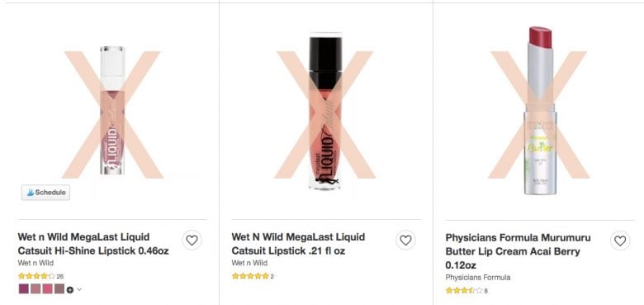Click the black plus icon for more colors
The height and width of the screenshot is (305, 644).
70,289
